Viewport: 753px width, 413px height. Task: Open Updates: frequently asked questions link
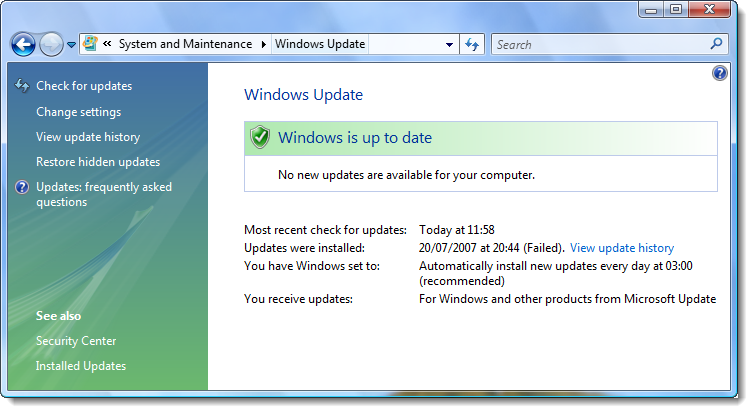click(104, 194)
